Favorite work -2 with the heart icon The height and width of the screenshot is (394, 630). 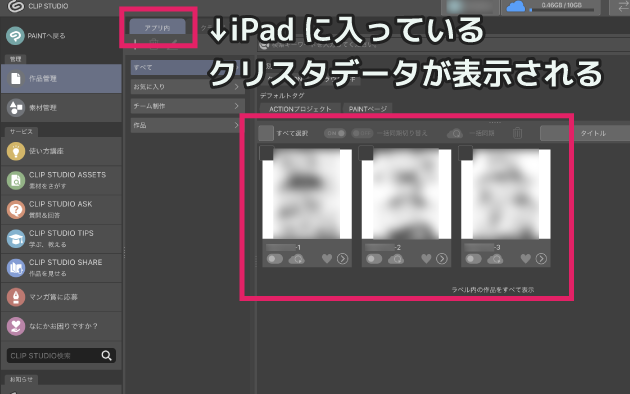(x=426, y=259)
